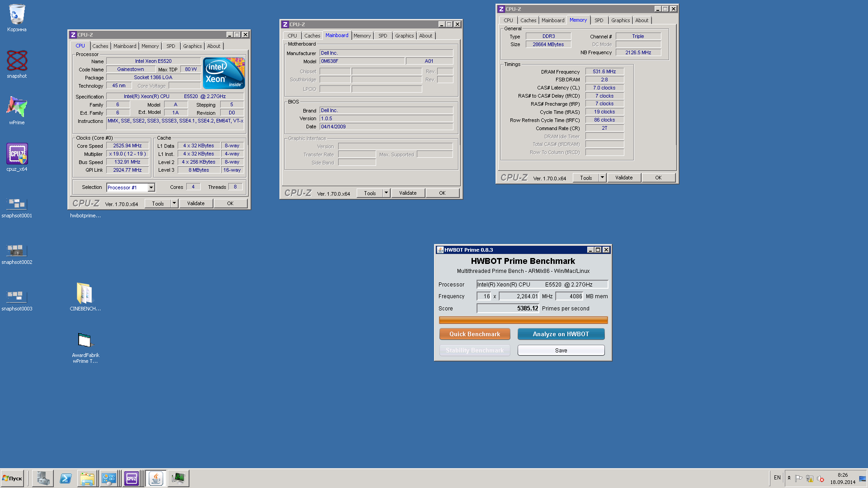
Task: Switch to the Java HWBOT taskbar item
Action: pos(156,478)
